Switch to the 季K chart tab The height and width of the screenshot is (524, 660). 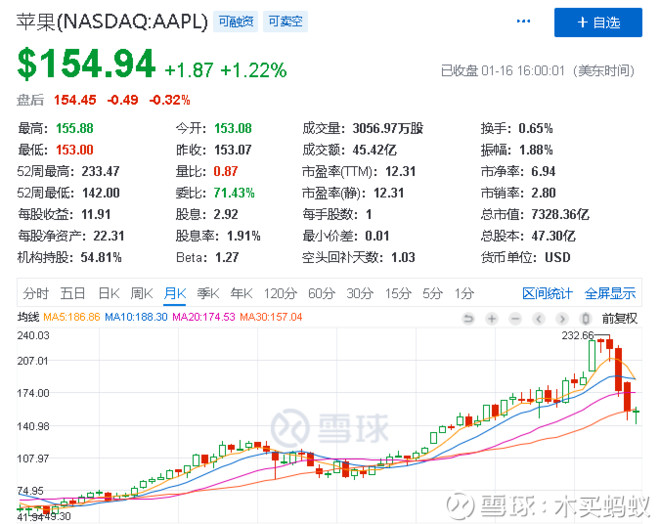coord(208,293)
